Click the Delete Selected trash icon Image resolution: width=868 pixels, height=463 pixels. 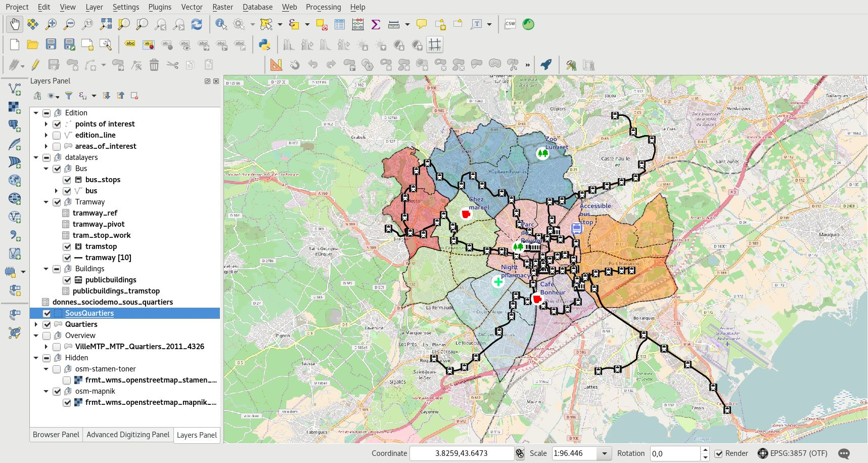click(154, 65)
